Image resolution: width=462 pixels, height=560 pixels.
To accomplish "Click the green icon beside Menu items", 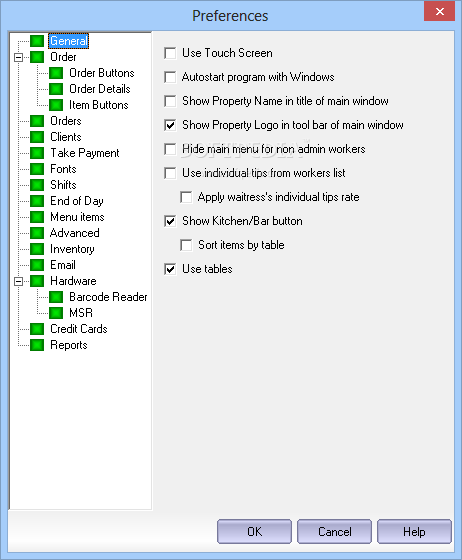I will click(x=37, y=217).
